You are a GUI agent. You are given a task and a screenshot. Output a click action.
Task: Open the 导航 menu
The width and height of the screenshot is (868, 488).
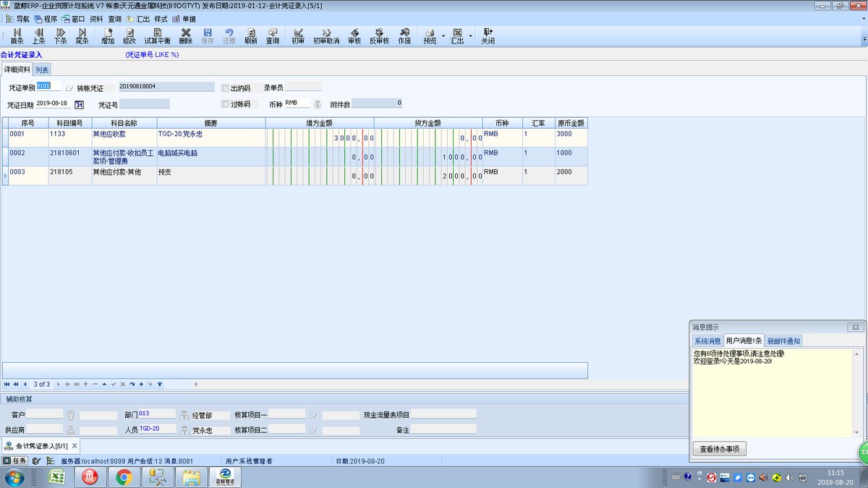click(18, 19)
